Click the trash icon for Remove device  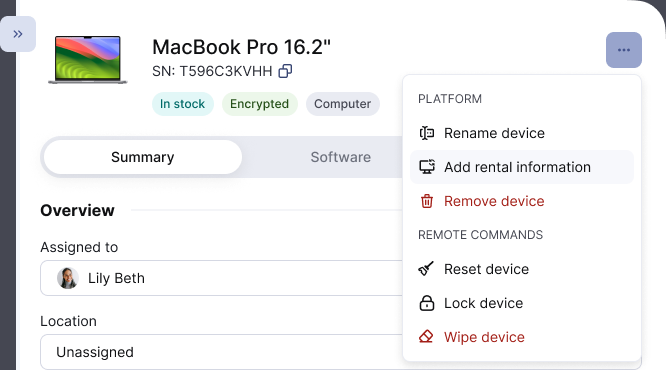[x=426, y=201]
